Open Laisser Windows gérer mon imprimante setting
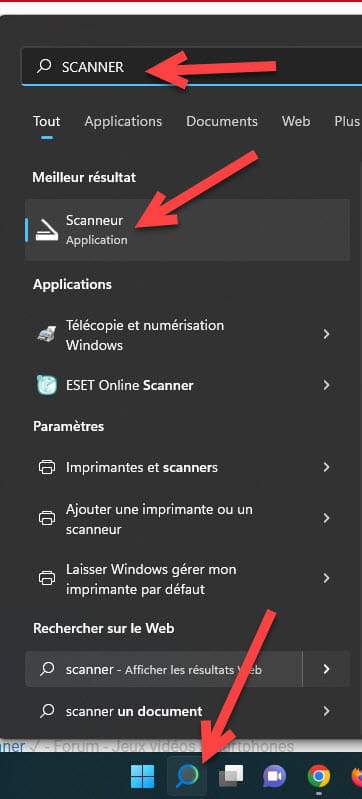The image size is (362, 799). click(188, 579)
